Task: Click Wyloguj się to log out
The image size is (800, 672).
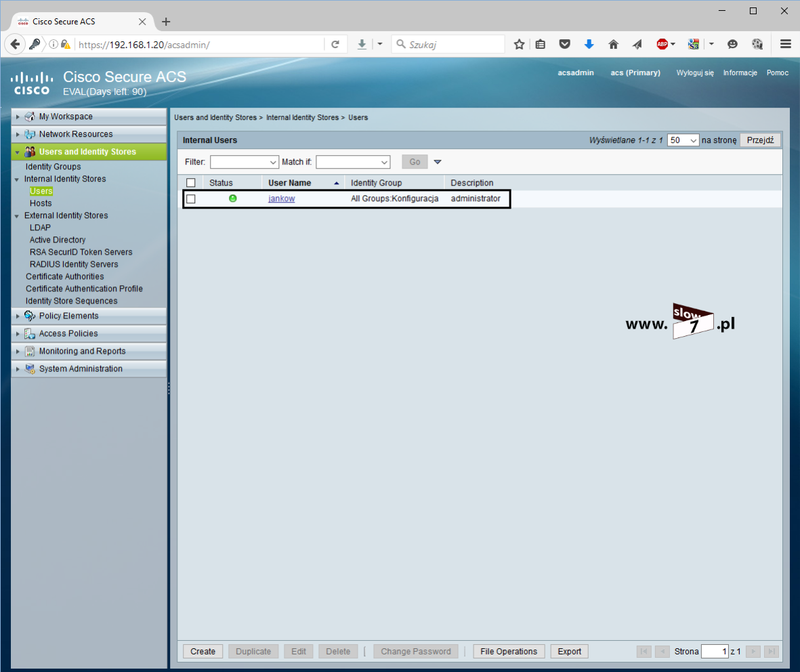Action: (x=695, y=73)
